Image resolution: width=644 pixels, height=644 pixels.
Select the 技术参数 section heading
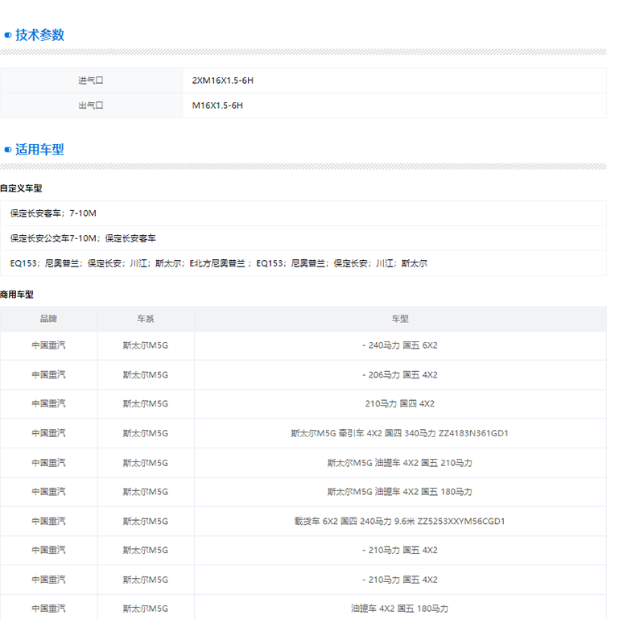pyautogui.click(x=39, y=35)
